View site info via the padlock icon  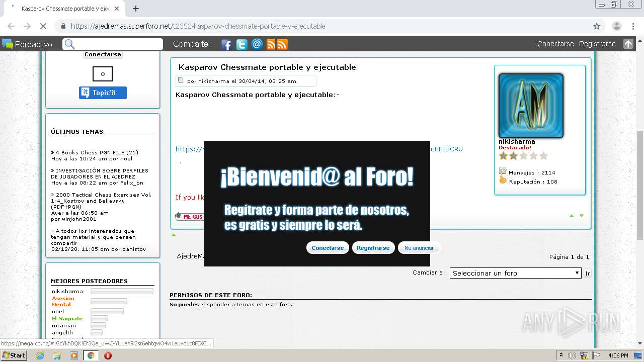(x=63, y=26)
